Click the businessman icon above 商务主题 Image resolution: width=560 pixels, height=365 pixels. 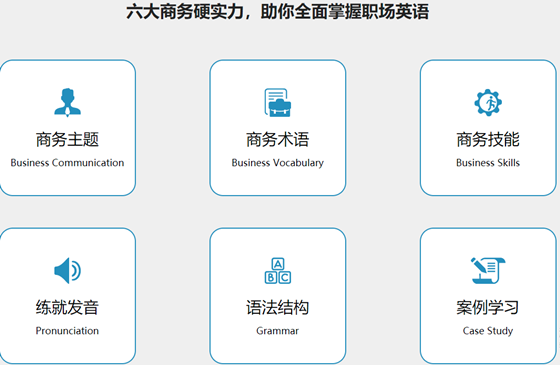68,102
